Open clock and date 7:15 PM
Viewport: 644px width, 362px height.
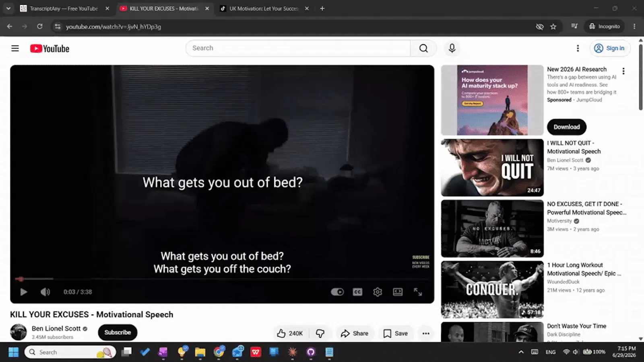[x=624, y=352]
